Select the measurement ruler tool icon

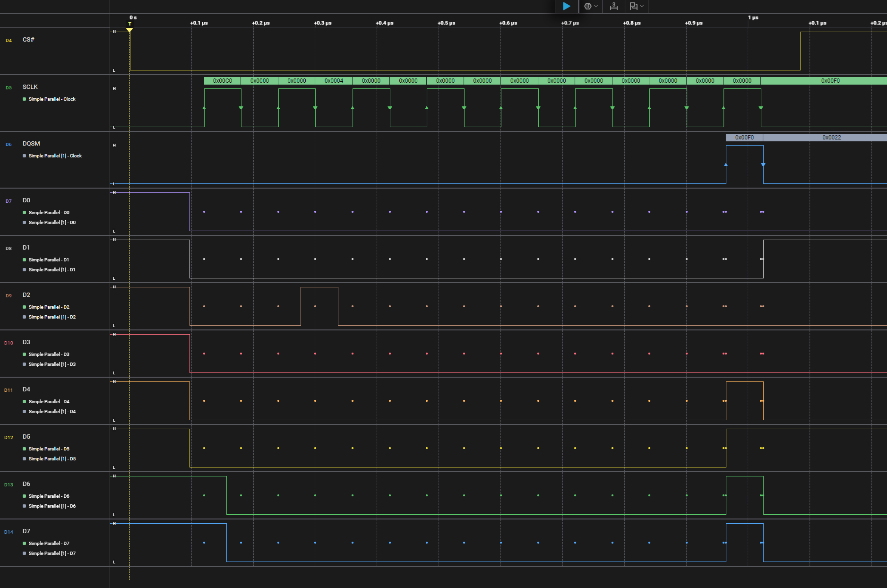[614, 6]
